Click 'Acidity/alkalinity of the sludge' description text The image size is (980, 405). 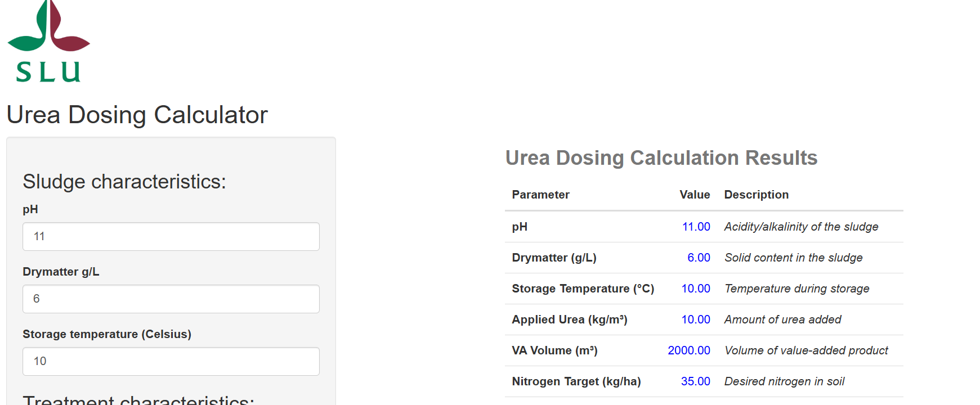801,227
